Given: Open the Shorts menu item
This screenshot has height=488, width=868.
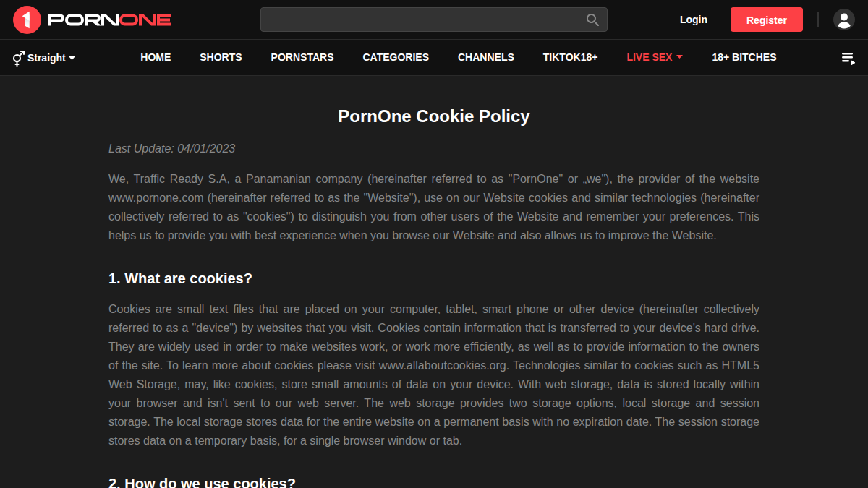Looking at the screenshot, I should pyautogui.click(x=221, y=57).
